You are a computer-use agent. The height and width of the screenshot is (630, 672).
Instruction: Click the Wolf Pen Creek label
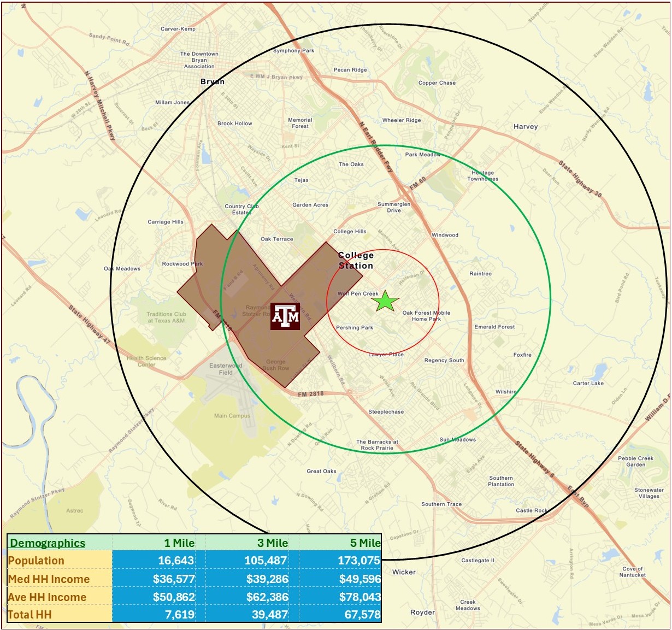pos(358,293)
